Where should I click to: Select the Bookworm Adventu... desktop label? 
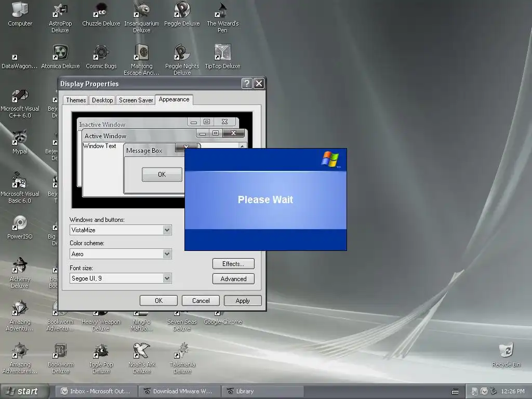[x=60, y=325]
